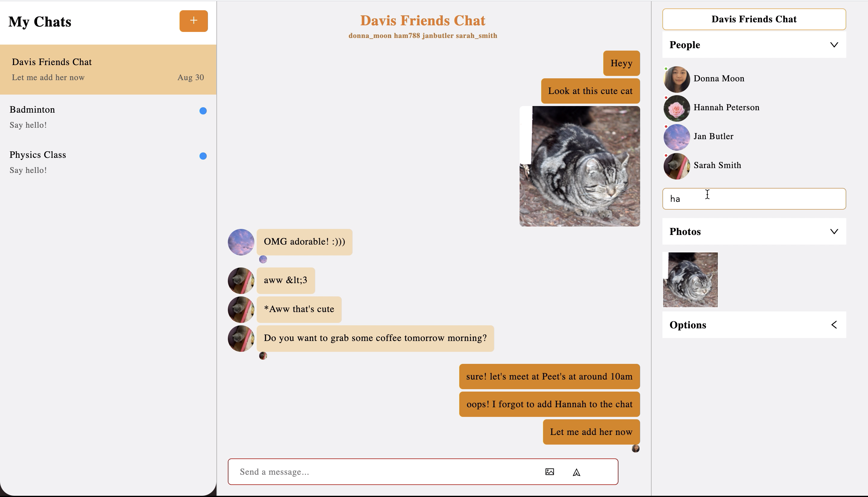This screenshot has height=497, width=868.
Task: Expand the Options section
Action: 834,325
